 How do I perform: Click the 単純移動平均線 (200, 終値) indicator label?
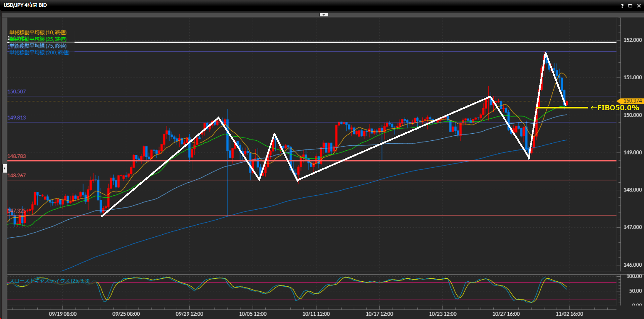pos(39,53)
